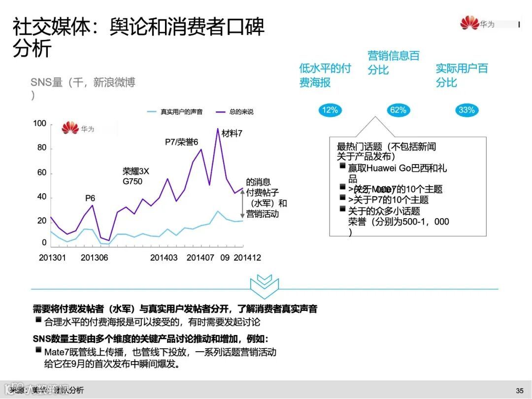
Task: Click the line 给它在9月的首次发布中瞬间爆发。
Action: pyautogui.click(x=112, y=364)
